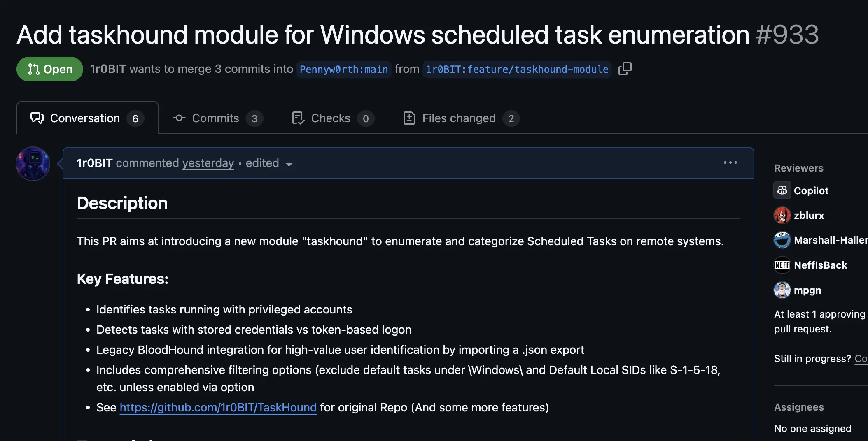Screen dimensions: 868x441
Task: Open the TaskHound GitHub repository link
Action: pyautogui.click(x=218, y=407)
